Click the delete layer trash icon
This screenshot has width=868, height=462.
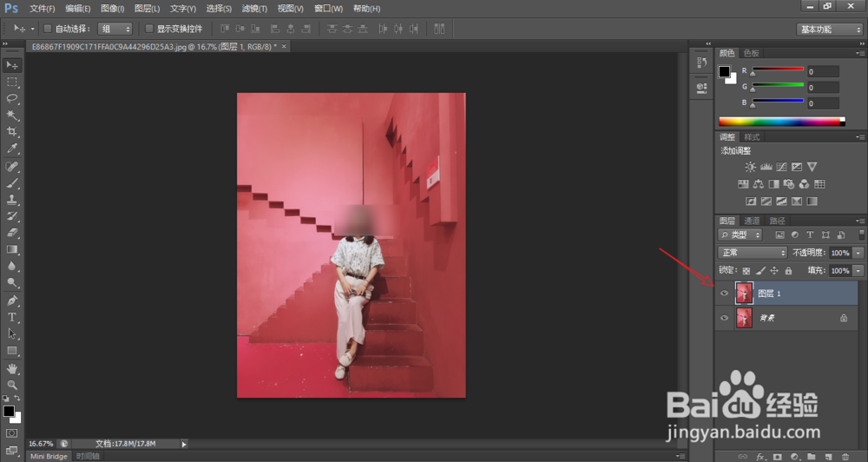(x=845, y=457)
